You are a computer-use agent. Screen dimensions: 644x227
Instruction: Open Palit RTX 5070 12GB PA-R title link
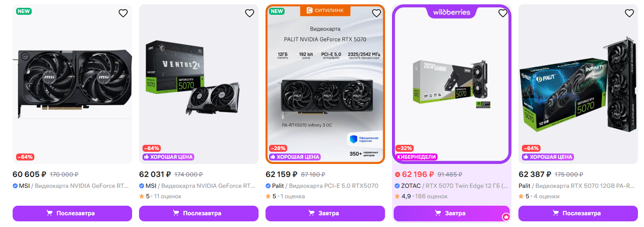[x=587, y=186]
